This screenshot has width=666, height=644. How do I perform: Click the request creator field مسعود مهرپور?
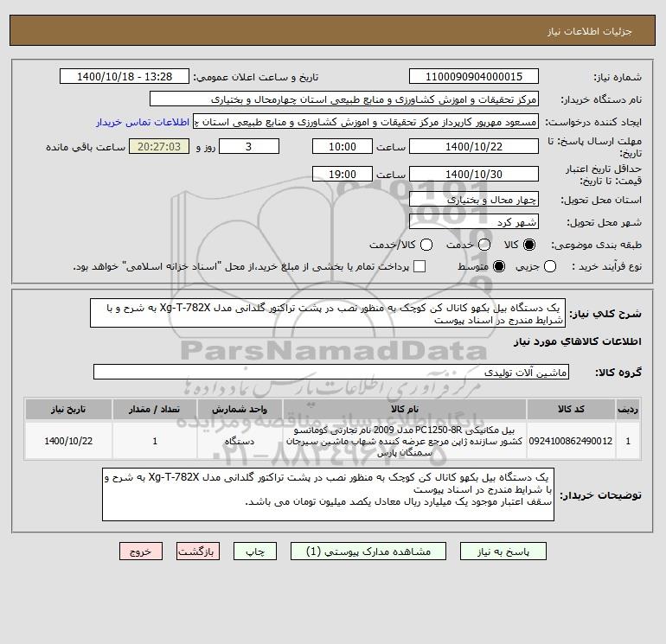click(x=366, y=122)
